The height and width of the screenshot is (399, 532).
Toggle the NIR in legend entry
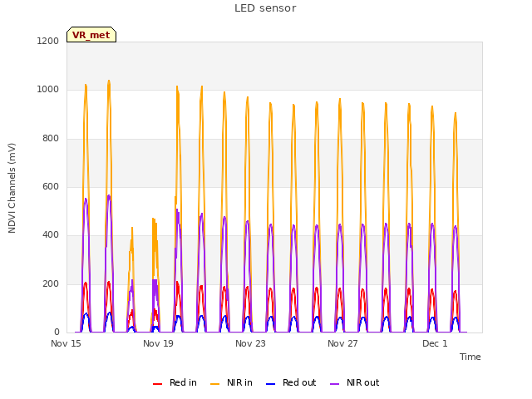(x=231, y=382)
